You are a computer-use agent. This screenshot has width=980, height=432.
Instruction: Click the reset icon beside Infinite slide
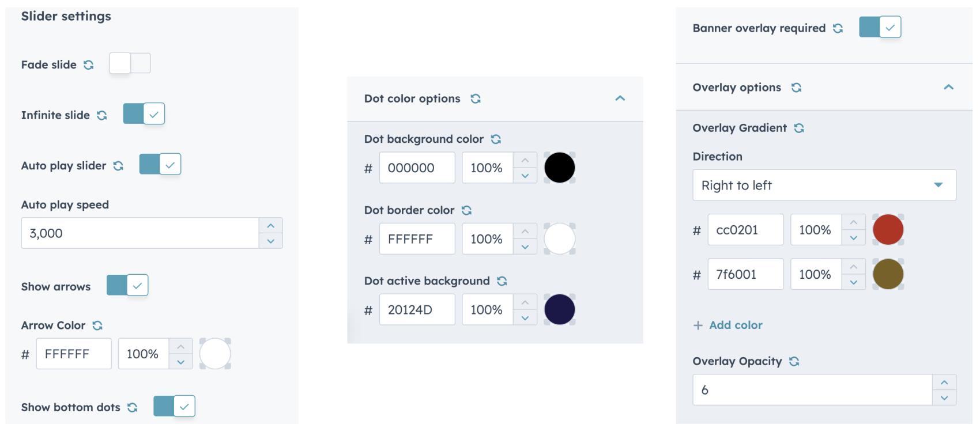[x=102, y=116]
